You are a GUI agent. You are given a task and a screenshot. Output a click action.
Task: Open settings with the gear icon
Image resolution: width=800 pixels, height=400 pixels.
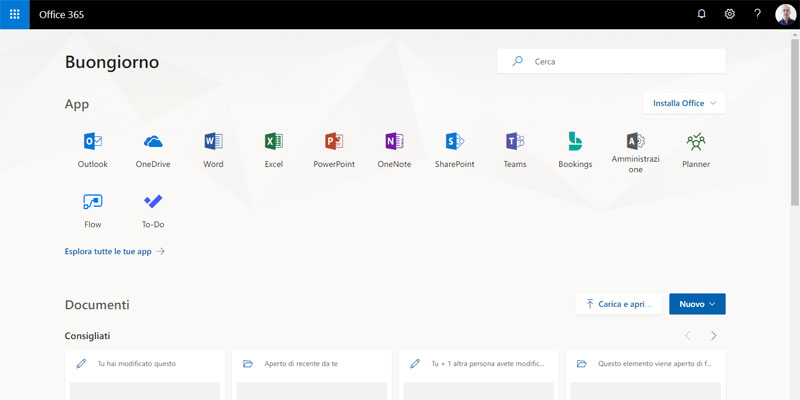(730, 14)
